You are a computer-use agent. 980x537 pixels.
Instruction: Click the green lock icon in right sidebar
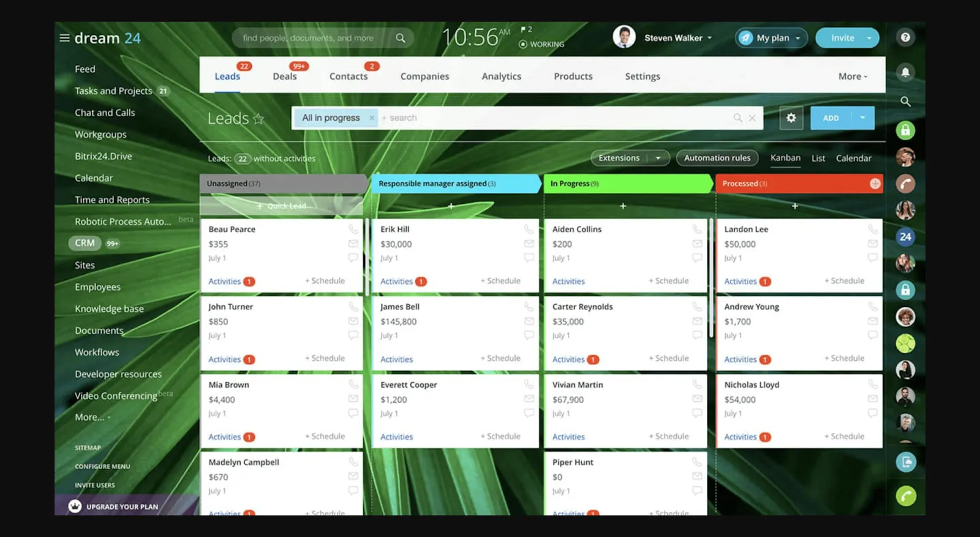(x=905, y=130)
